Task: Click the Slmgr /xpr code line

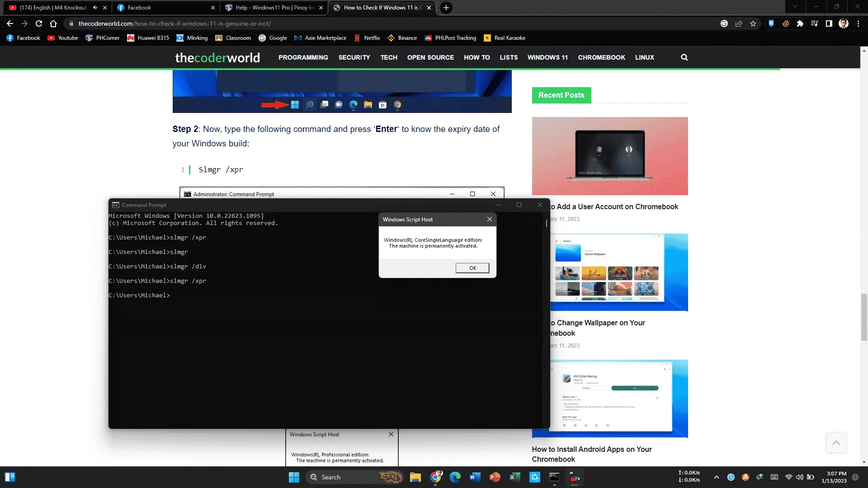Action: pos(221,170)
